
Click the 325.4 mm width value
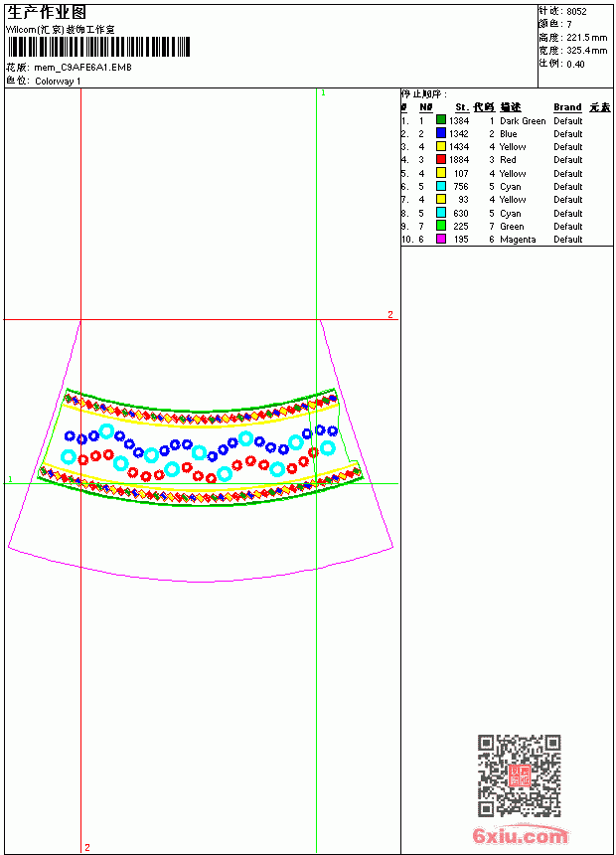pos(586,51)
